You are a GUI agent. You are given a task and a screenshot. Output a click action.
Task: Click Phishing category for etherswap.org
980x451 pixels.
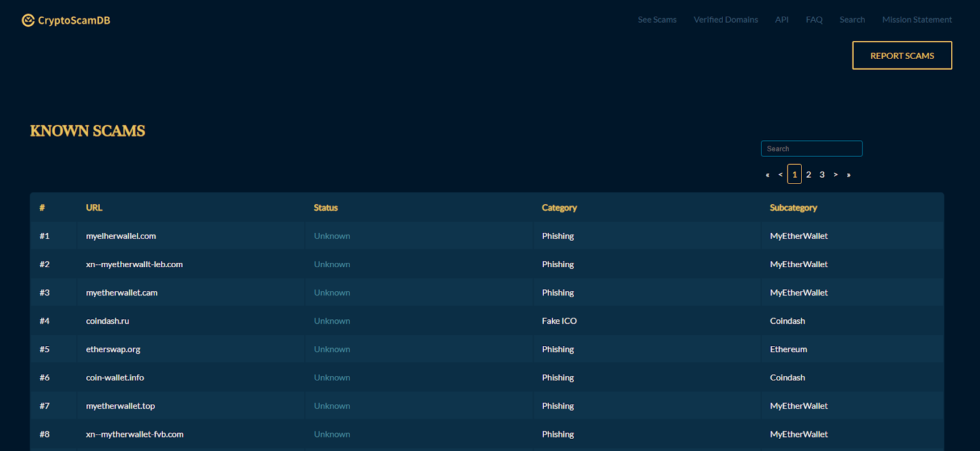point(558,349)
